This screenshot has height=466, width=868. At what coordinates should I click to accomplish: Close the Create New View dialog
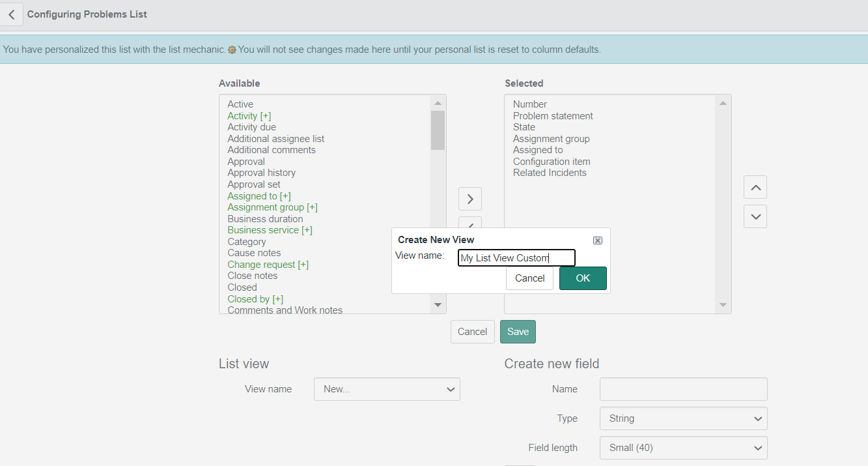(x=597, y=240)
